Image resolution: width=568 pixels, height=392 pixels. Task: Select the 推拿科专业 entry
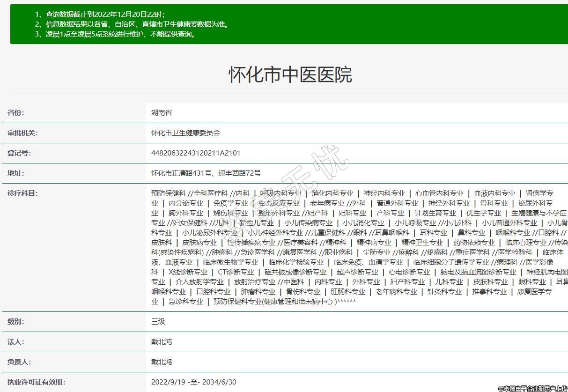coord(489,292)
